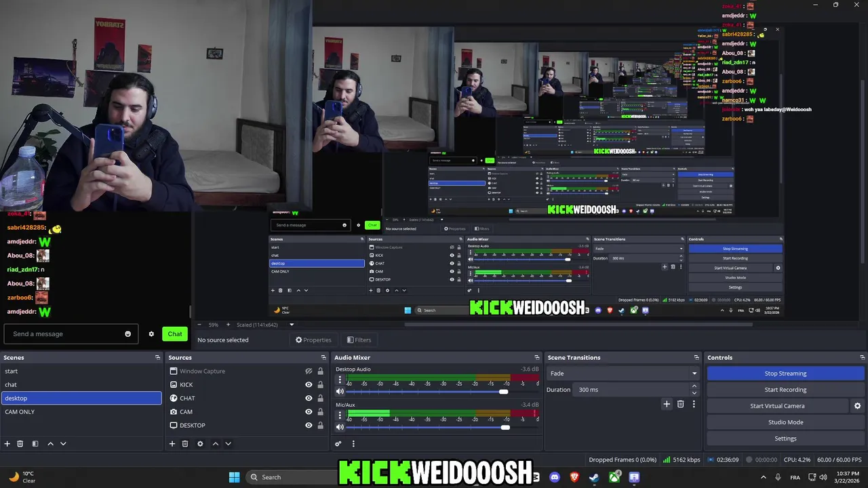The width and height of the screenshot is (868, 488).
Task: Undock the Scenes panel
Action: (x=158, y=357)
